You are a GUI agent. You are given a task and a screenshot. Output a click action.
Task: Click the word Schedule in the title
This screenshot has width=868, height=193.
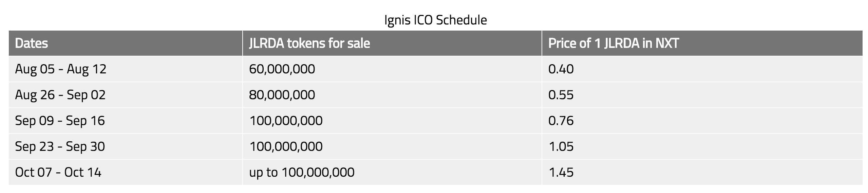(461, 20)
